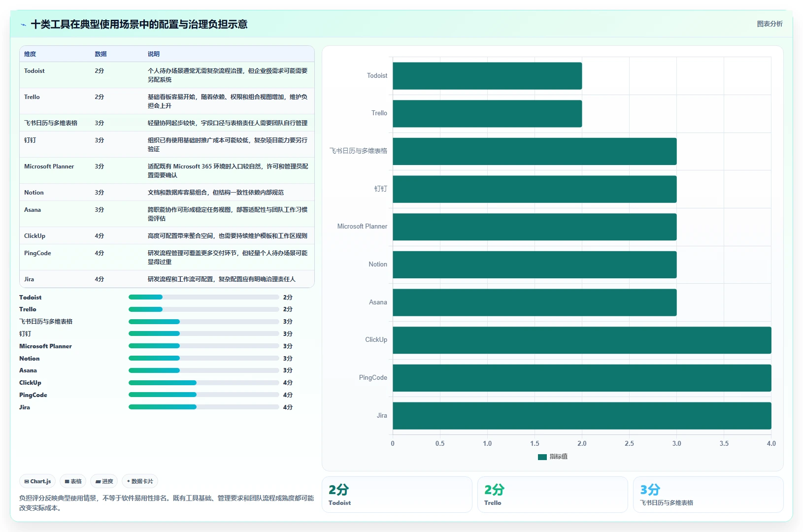The image size is (803, 532).
Task: Click the Jira bar in the chart
Action: [x=582, y=416]
